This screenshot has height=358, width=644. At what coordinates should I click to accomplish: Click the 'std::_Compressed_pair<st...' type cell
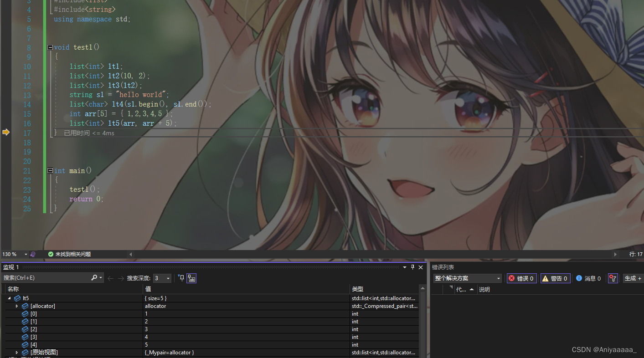pos(385,306)
